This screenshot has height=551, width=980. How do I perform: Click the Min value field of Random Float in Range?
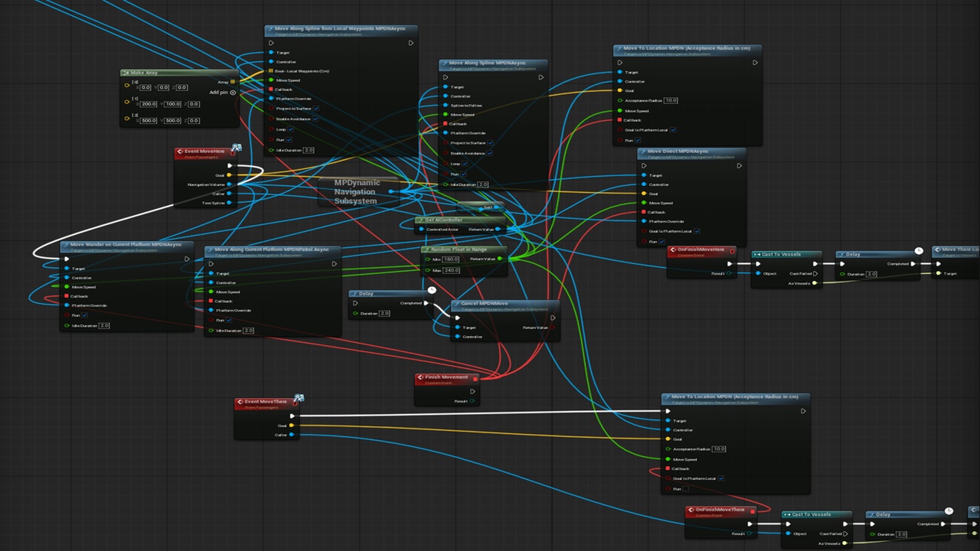(x=451, y=259)
